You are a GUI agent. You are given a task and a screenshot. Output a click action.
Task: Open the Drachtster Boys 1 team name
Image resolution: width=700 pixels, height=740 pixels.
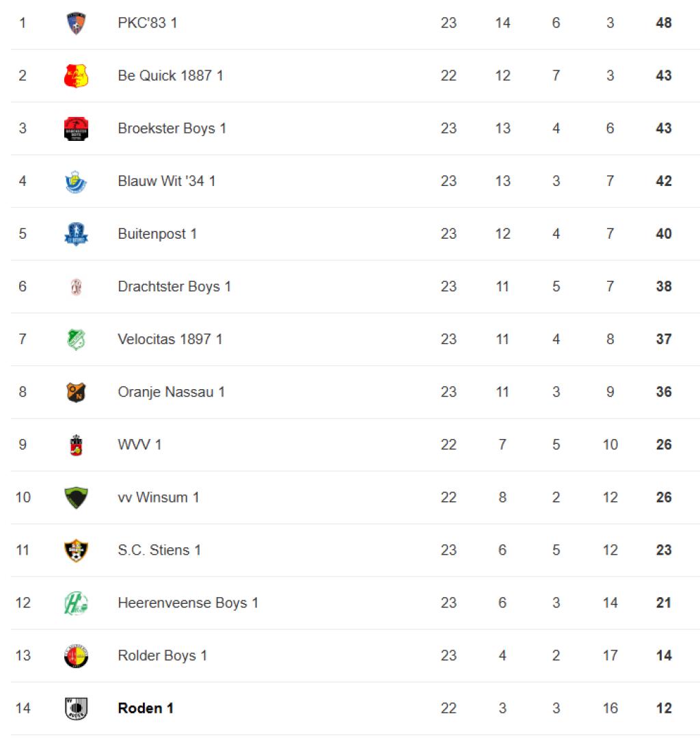click(x=174, y=287)
